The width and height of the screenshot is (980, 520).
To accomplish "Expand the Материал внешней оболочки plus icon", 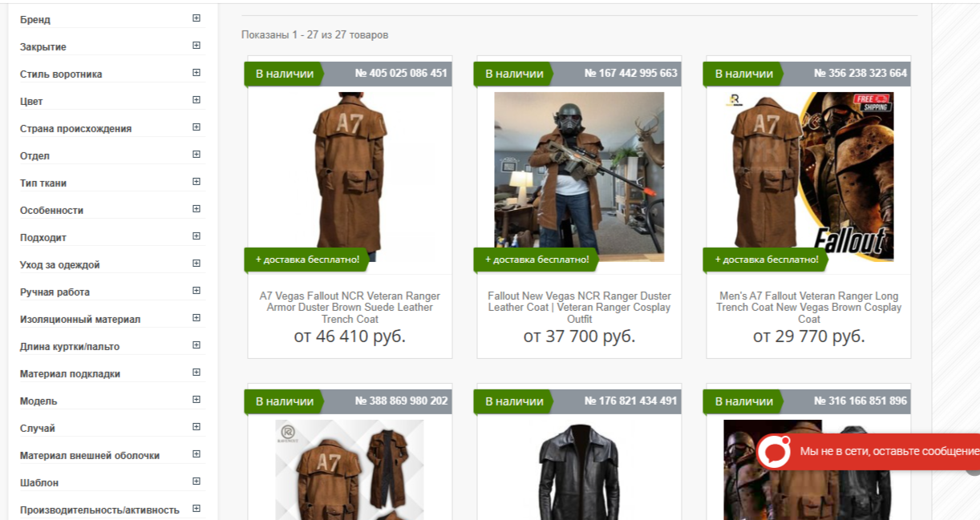I will 196,453.
